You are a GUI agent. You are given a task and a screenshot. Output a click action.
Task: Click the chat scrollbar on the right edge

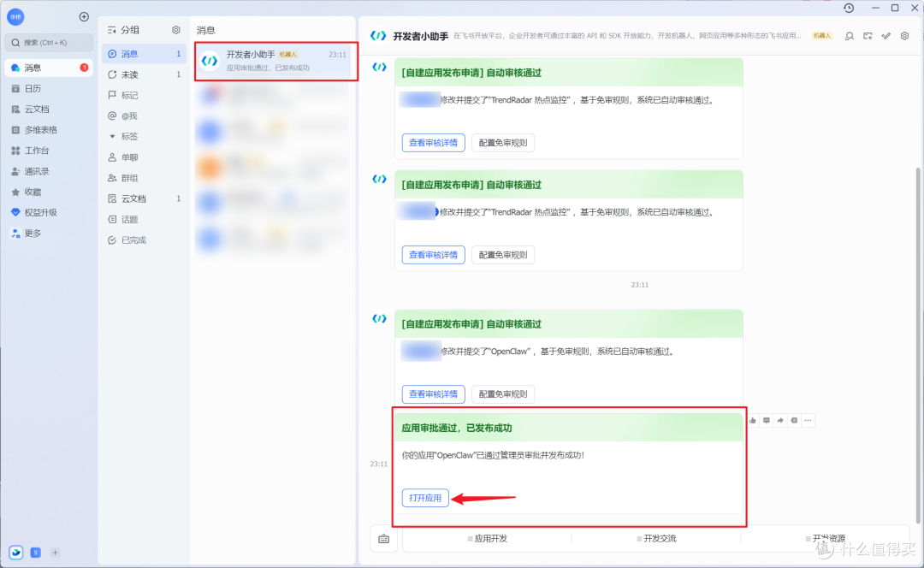[917, 345]
